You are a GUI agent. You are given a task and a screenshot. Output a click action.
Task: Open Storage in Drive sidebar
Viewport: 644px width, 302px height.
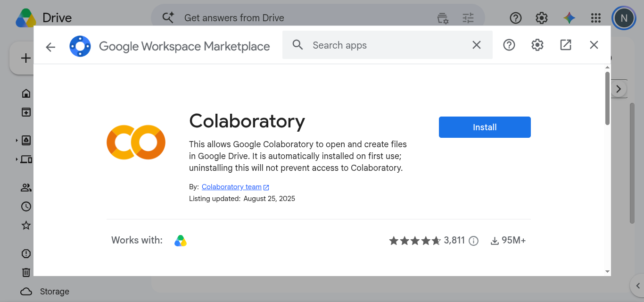45,291
